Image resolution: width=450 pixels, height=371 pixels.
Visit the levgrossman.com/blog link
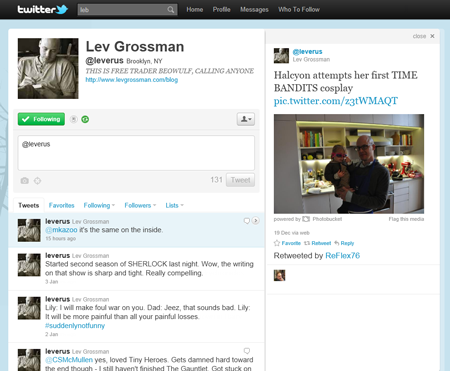(x=132, y=80)
